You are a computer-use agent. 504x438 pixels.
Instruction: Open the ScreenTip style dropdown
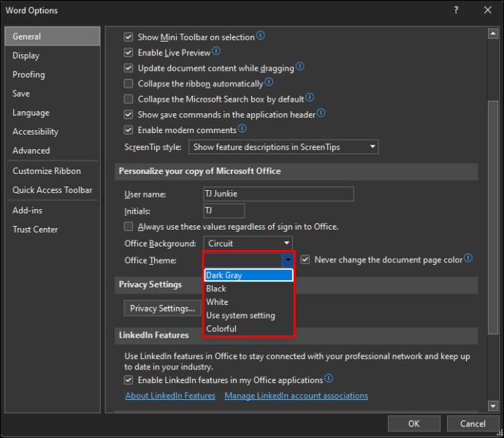(283, 147)
